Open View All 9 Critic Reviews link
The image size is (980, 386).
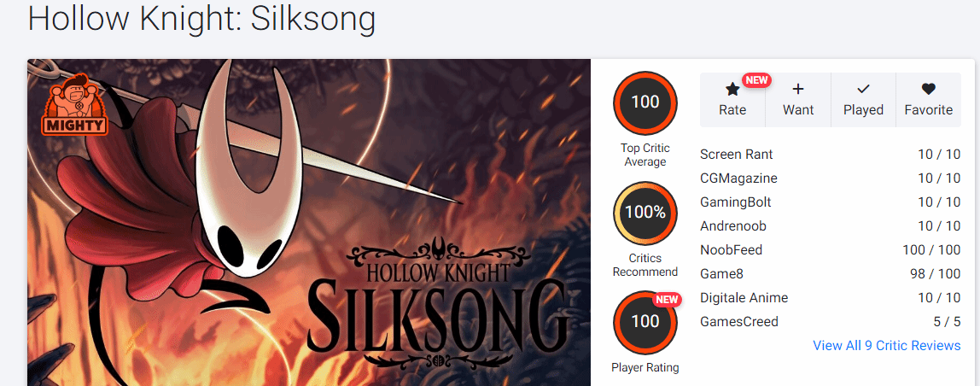(x=887, y=346)
